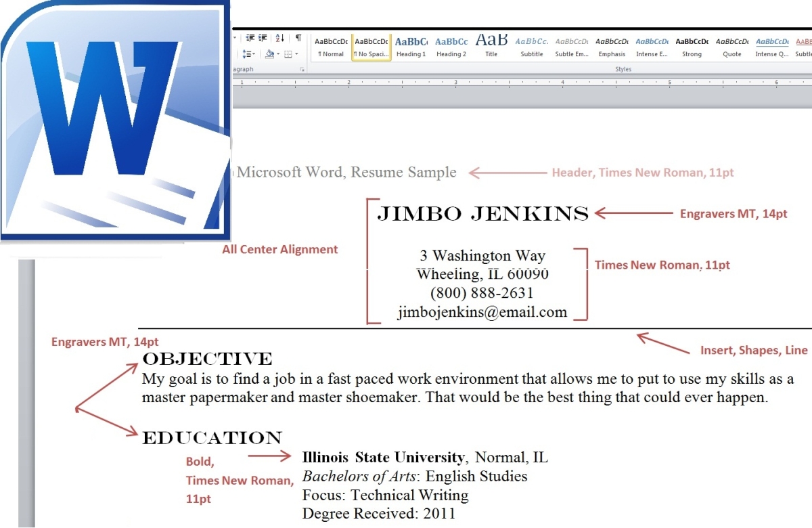This screenshot has height=528, width=812.
Task: Apply the Heading 1 style
Action: click(411, 45)
